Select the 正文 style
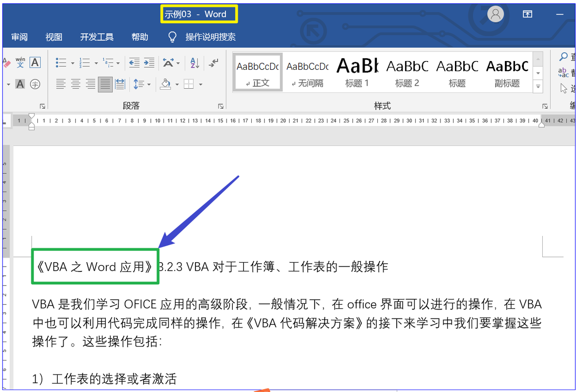 click(x=258, y=72)
